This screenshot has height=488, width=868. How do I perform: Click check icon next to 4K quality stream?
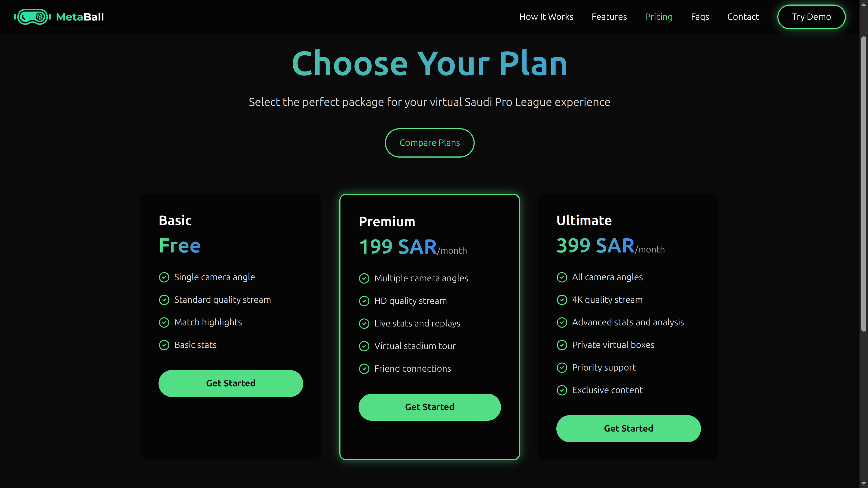(x=562, y=300)
